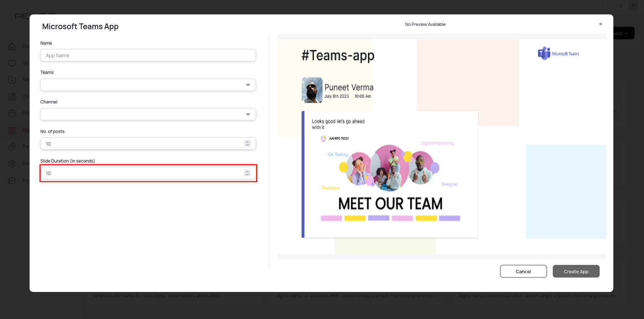Image resolution: width=644 pixels, height=319 pixels.
Task: Click the help question mark icon
Action: click(608, 6)
